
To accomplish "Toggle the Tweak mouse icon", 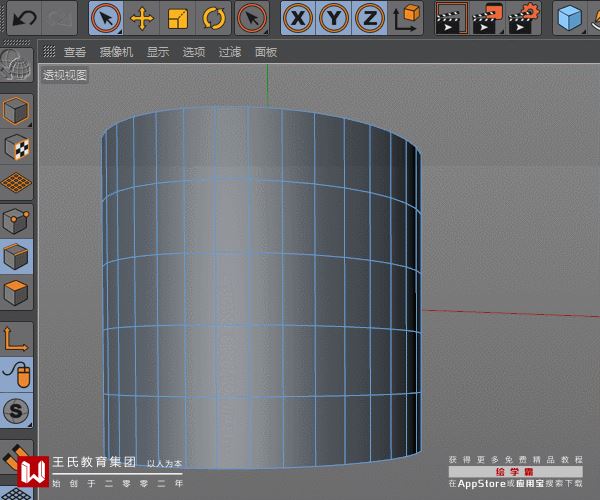I will click(x=16, y=375).
